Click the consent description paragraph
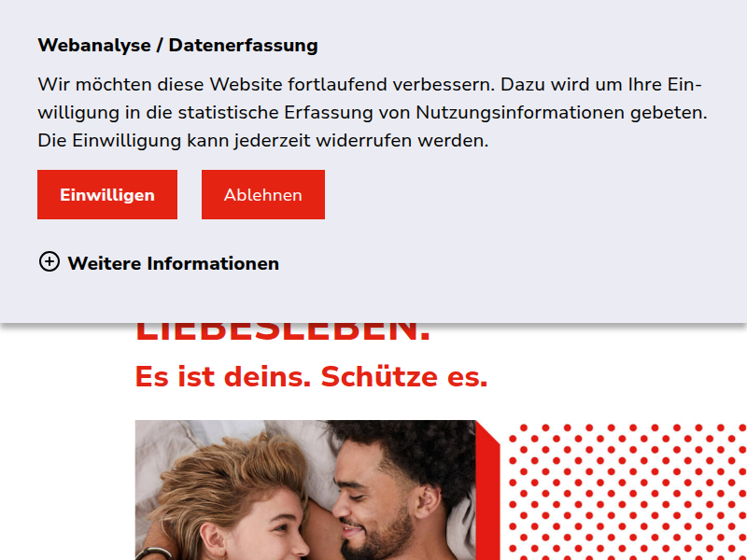 coord(373,112)
